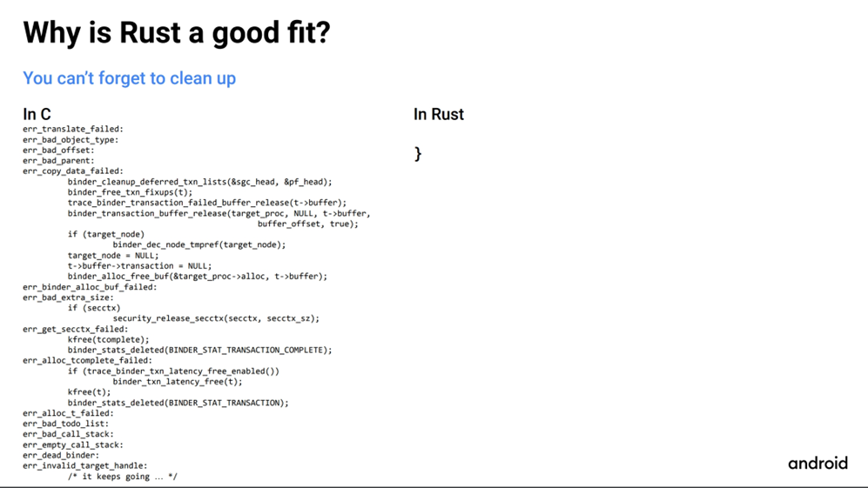
Task: Click the err_bad_object_type label
Action: coord(71,139)
